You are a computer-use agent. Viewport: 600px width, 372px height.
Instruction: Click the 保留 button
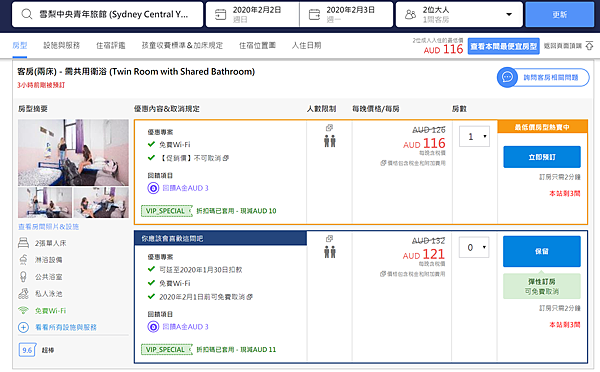(x=542, y=251)
